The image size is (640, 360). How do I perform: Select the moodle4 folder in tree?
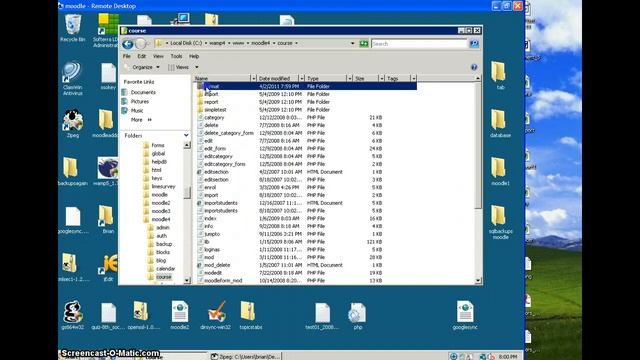pyautogui.click(x=160, y=220)
